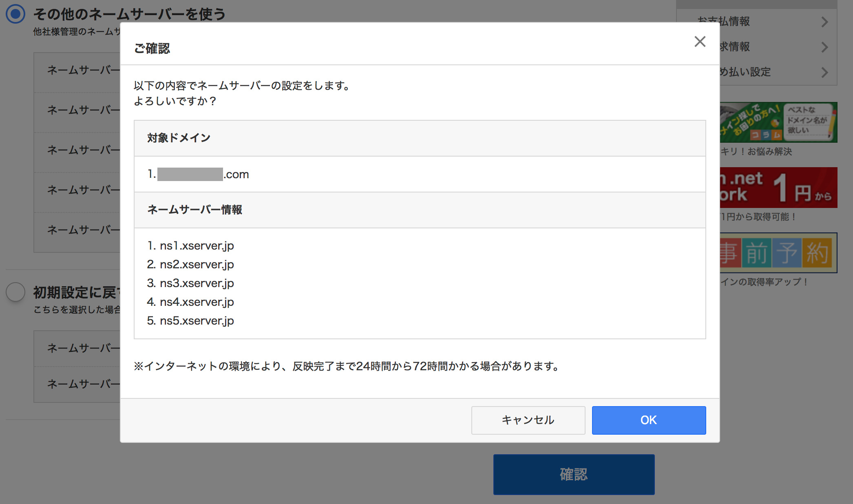Click the ネームサーバー情報 section header

(x=420, y=210)
